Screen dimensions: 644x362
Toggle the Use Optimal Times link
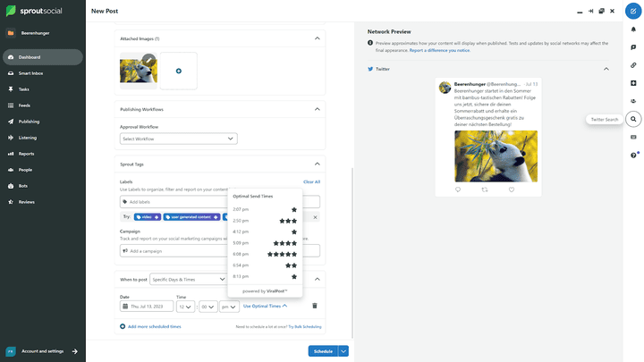[x=265, y=307]
